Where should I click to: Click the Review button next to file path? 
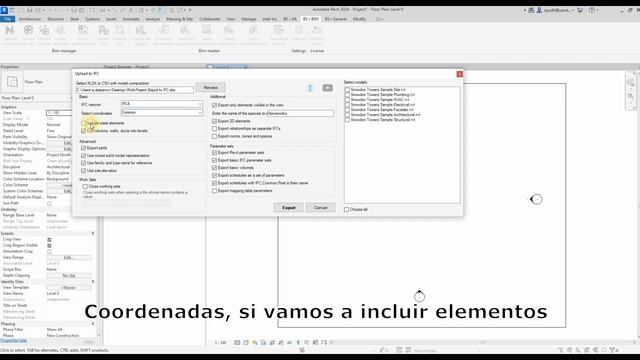[x=211, y=87]
